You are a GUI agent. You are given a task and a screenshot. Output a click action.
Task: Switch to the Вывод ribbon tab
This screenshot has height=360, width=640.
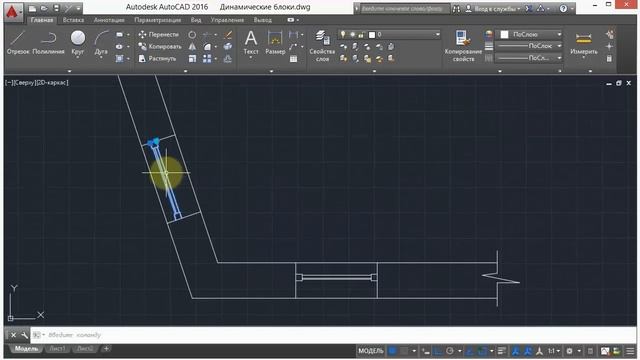(262, 20)
